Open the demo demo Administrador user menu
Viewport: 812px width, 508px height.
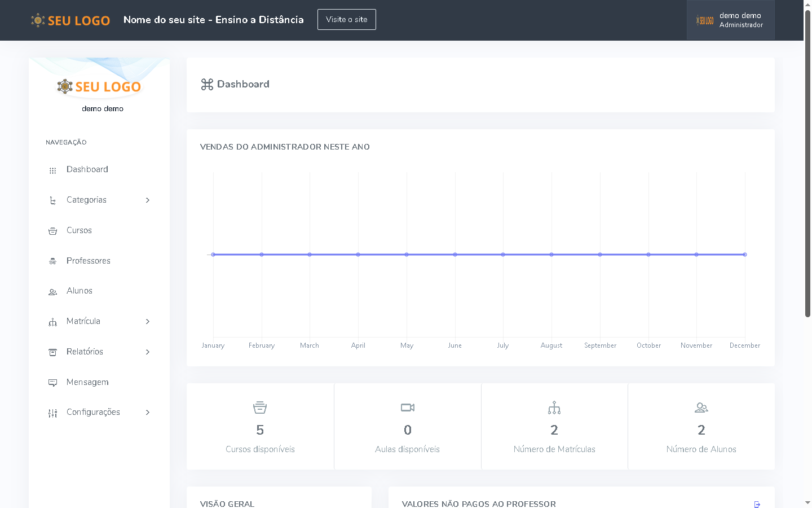click(x=730, y=20)
